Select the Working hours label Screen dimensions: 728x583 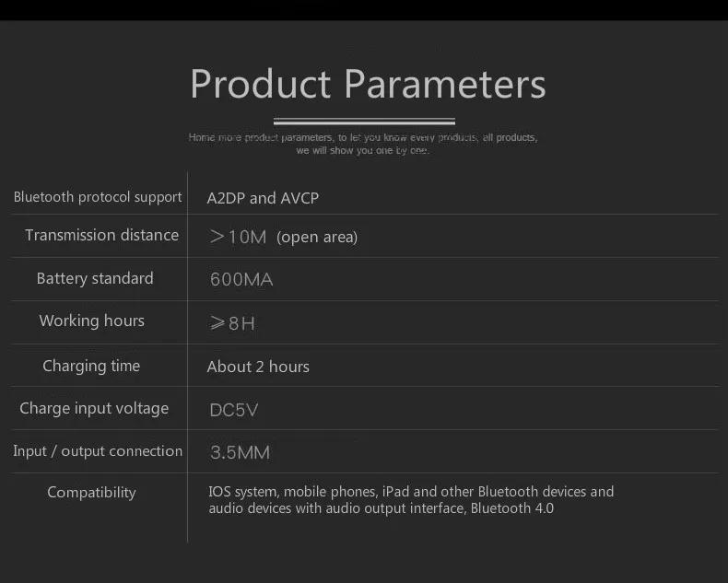point(92,321)
